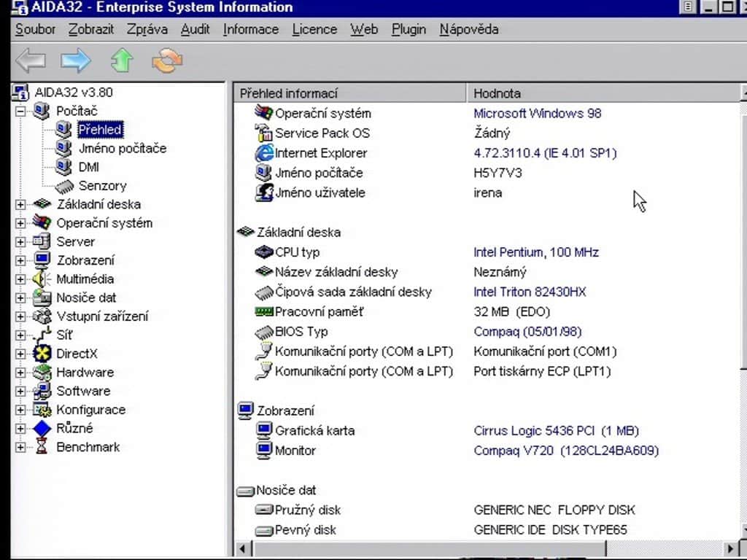Click the Různé blue diamond icon

pos(42,428)
